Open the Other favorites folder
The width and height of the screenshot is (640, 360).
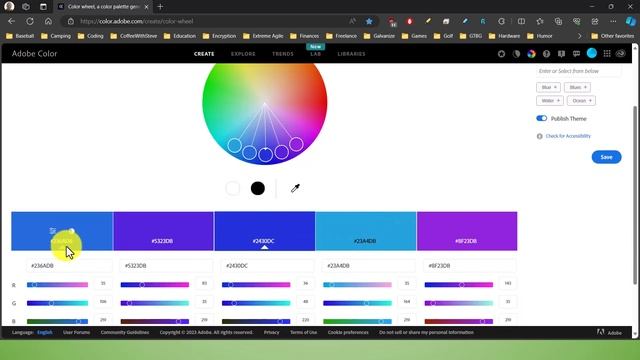(x=613, y=36)
